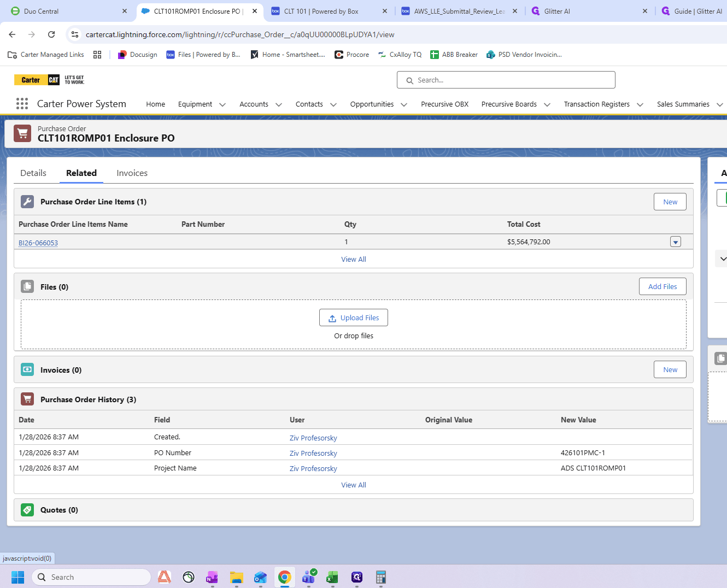This screenshot has width=727, height=588.
Task: Open the Home navigation item
Action: pyautogui.click(x=156, y=104)
